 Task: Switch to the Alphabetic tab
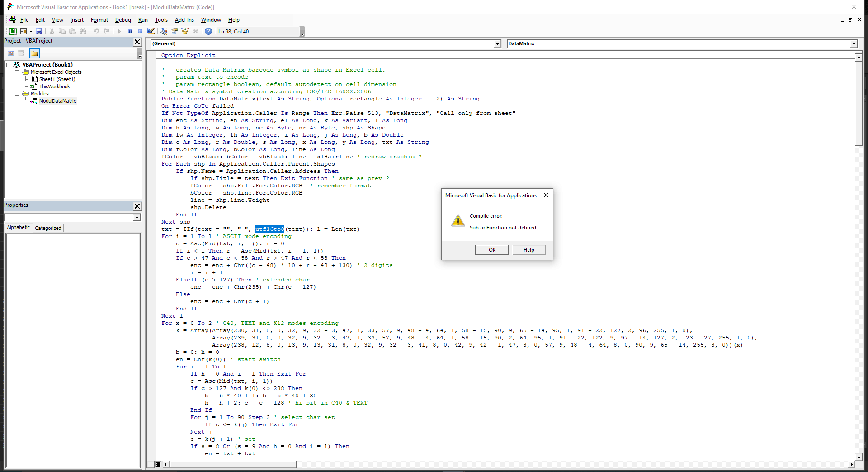(x=19, y=228)
